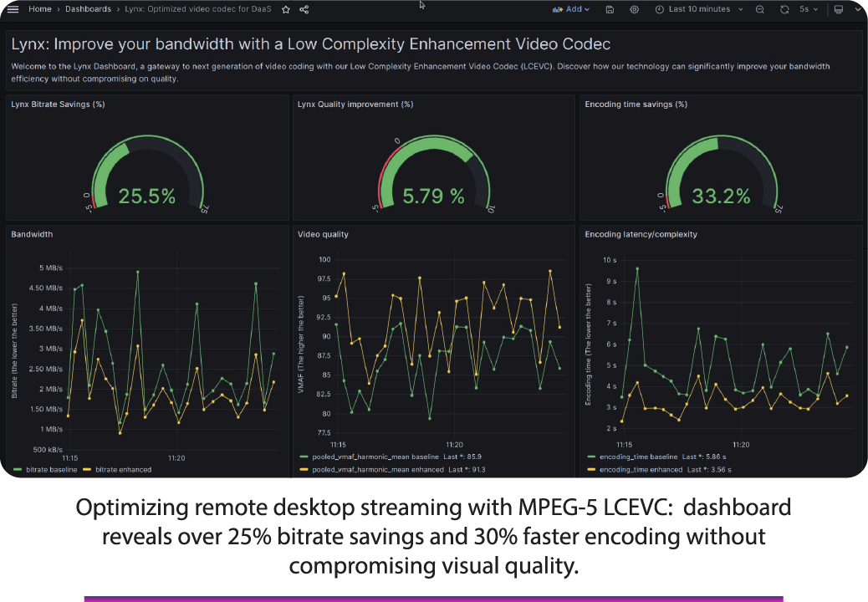Screen dimensions: 868x602
Task: Click green swatch of vmaf baseline legend
Action: (304, 457)
